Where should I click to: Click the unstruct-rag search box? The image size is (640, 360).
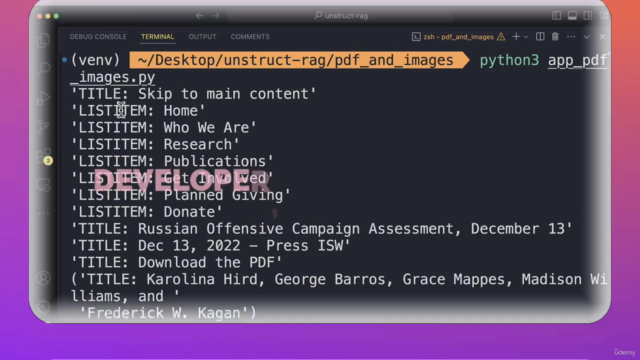point(340,16)
